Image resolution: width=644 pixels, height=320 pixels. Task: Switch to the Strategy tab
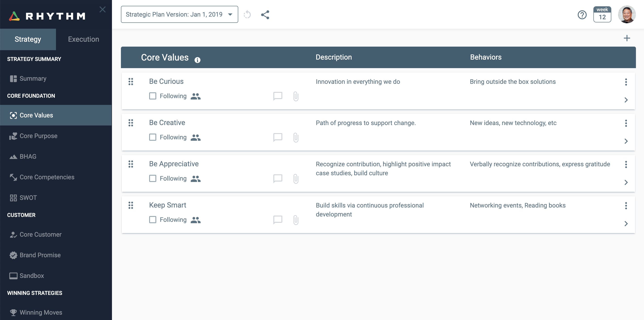28,39
